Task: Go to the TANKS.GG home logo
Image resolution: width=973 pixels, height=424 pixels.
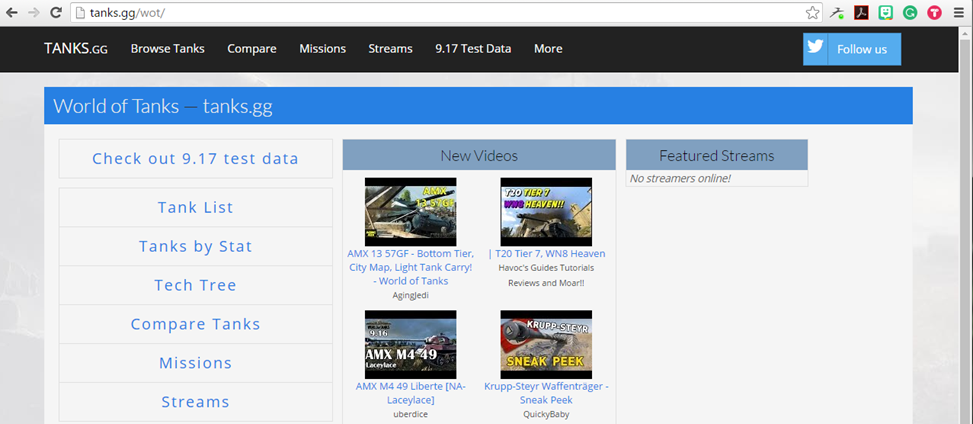Action: pyautogui.click(x=76, y=48)
